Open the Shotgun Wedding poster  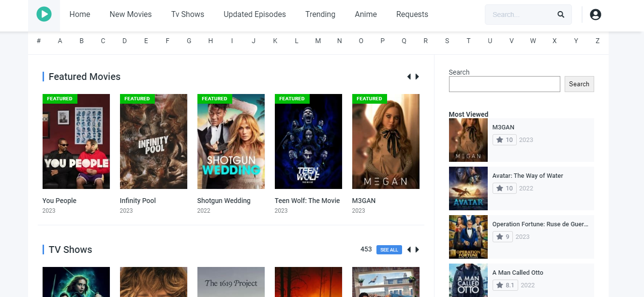tap(231, 141)
